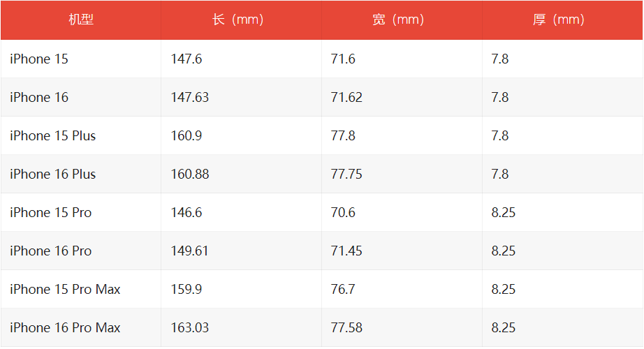Click the 宽 (mm) column header
Screen dimensions: 644x349
398,20
